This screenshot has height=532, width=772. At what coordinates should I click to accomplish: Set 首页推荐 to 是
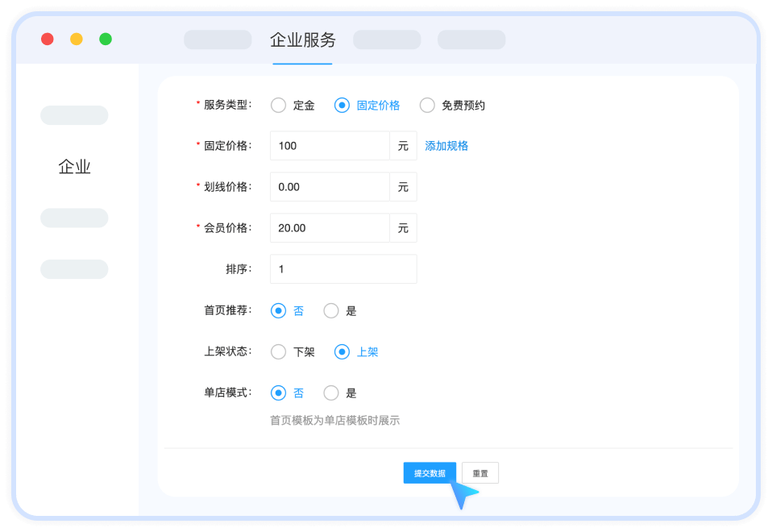[330, 310]
